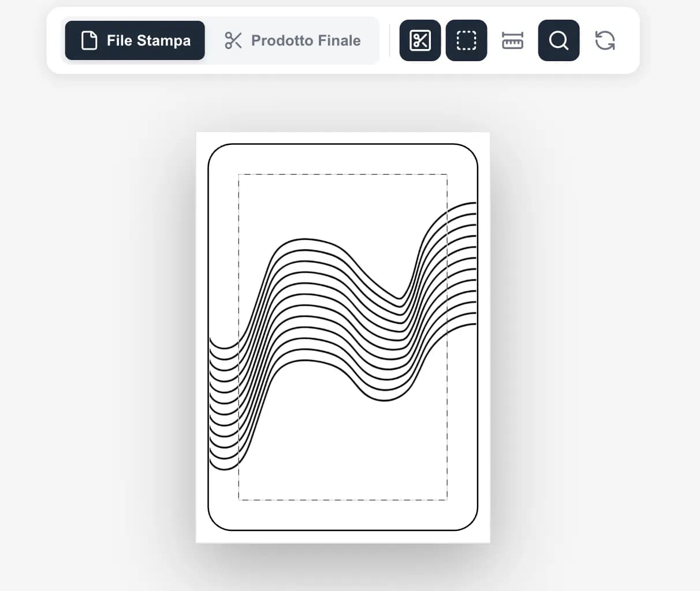Viewport: 700px width, 591px height.
Task: Click the rounded-corner cut outline's bottom edge
Action: pyautogui.click(x=343, y=529)
